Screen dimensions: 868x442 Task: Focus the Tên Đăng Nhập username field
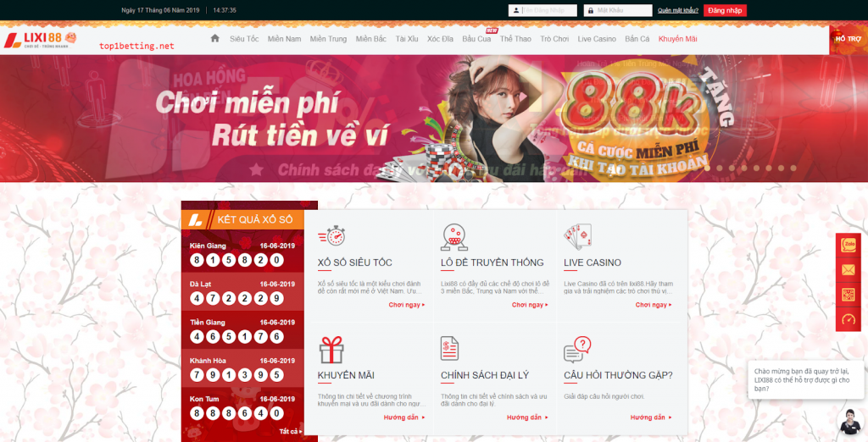point(542,10)
